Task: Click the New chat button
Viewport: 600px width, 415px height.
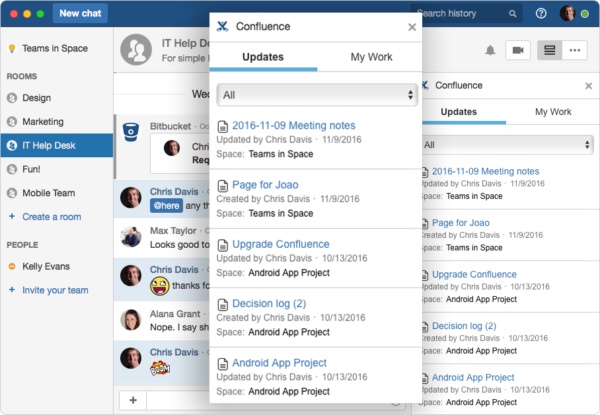Action: [80, 13]
